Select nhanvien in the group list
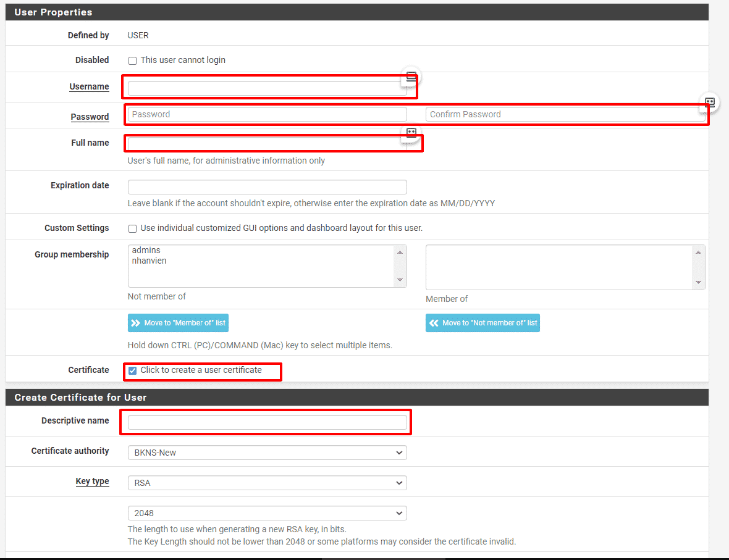This screenshot has height=560, width=729. tap(150, 261)
